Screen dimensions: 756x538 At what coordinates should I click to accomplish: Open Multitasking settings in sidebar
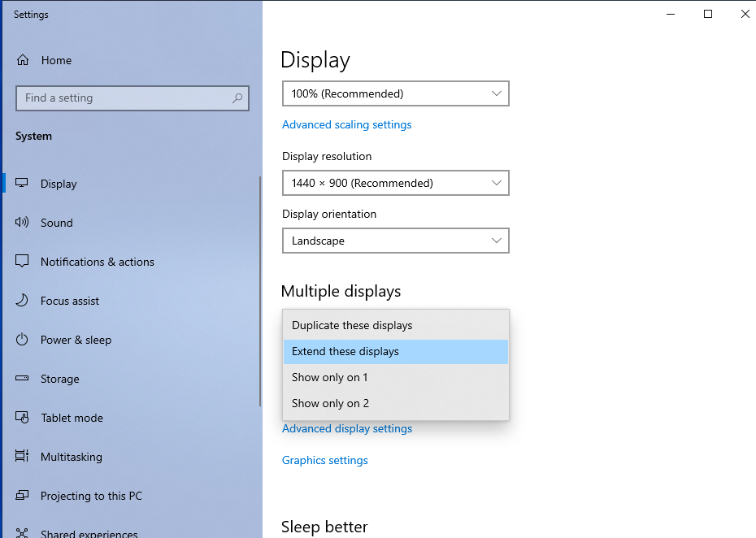(x=72, y=457)
